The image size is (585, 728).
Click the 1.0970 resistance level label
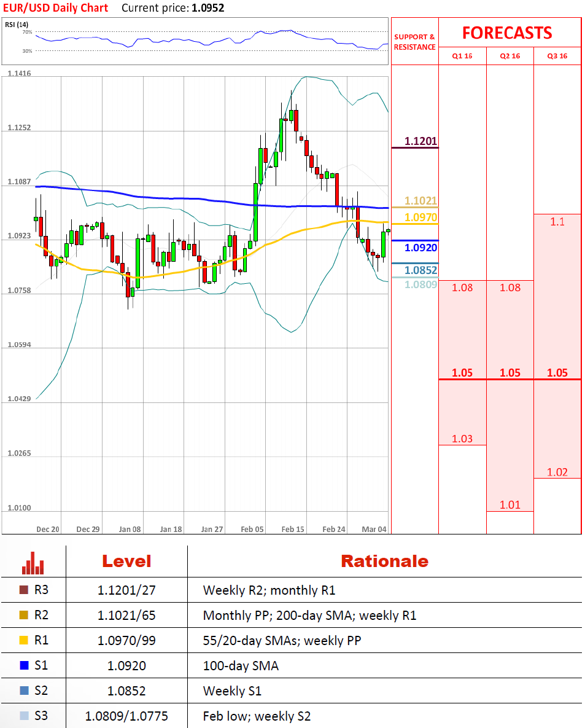tap(420, 217)
